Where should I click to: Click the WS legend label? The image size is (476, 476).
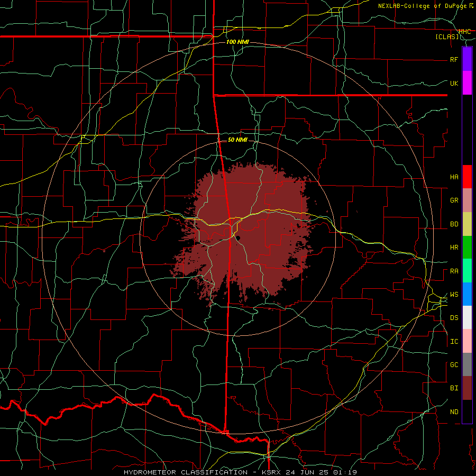pyautogui.click(x=454, y=295)
